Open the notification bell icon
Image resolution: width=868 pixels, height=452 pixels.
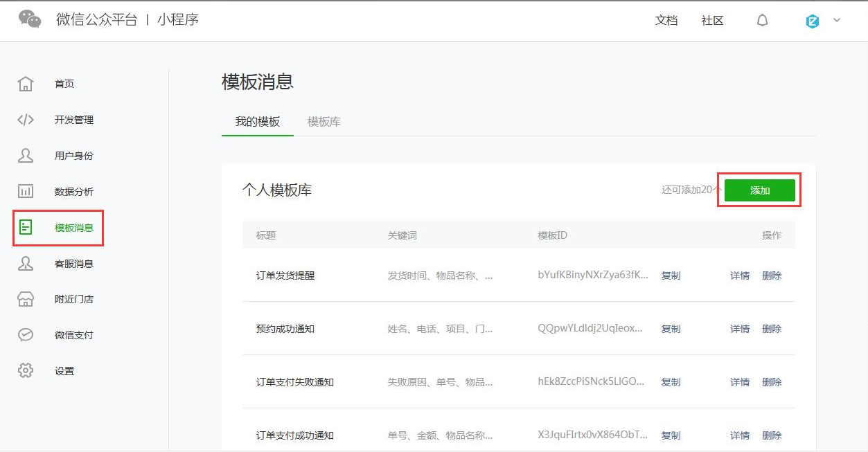click(762, 21)
